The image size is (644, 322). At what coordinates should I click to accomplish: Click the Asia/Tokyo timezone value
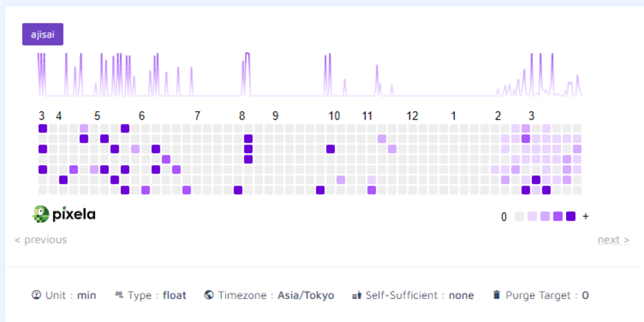pos(306,295)
